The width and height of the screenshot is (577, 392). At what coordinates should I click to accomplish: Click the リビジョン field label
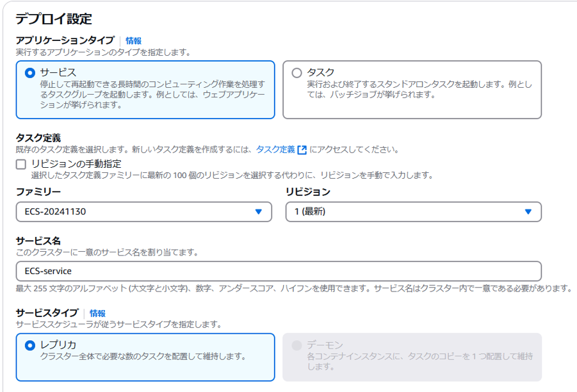[308, 192]
